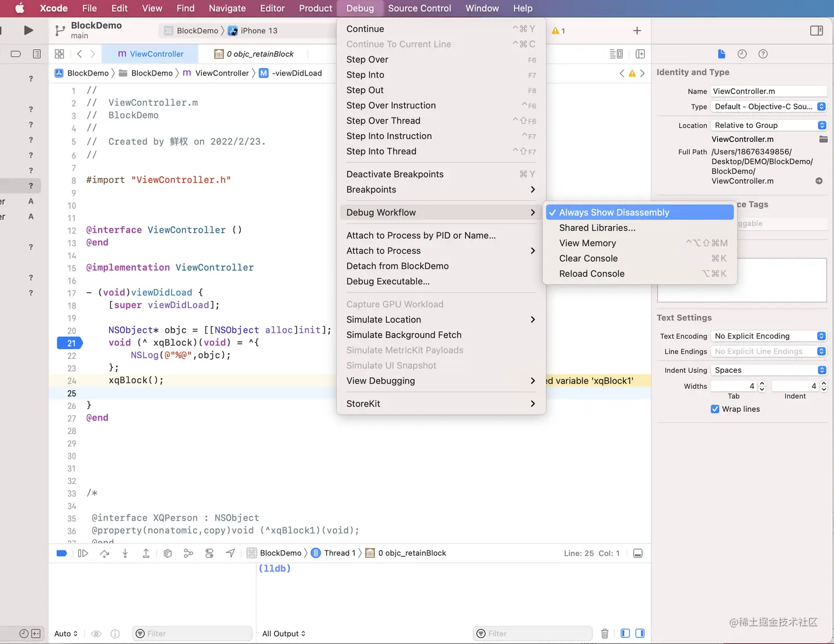Click the warning indicator in toolbar

tap(558, 31)
